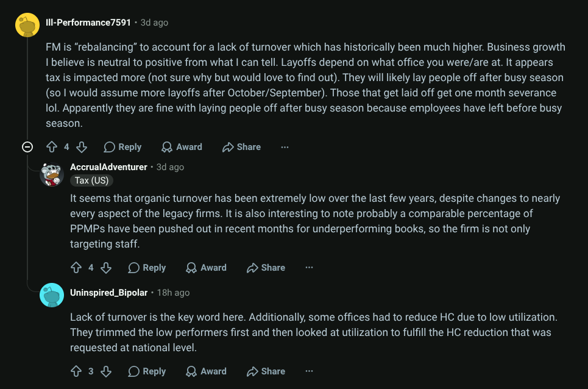The image size is (588, 389).
Task: Downvote Uninspired_Bipolar's comment
Action: tap(106, 371)
